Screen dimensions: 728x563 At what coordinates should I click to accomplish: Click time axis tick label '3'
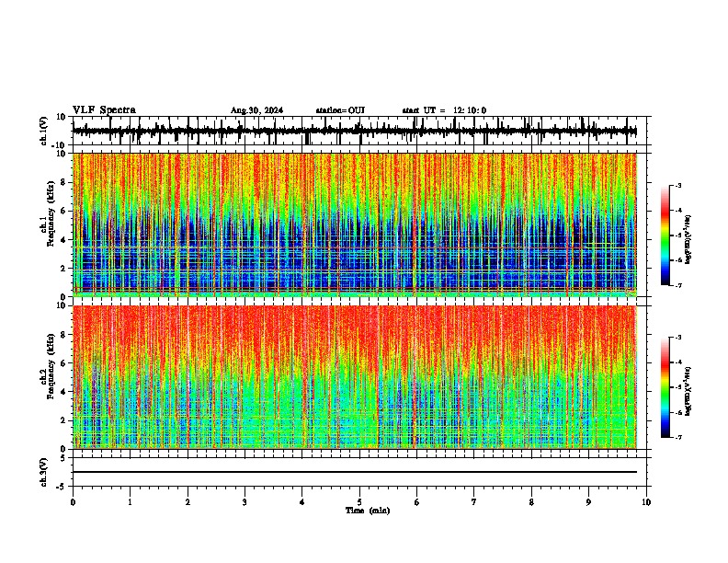pyautogui.click(x=245, y=502)
